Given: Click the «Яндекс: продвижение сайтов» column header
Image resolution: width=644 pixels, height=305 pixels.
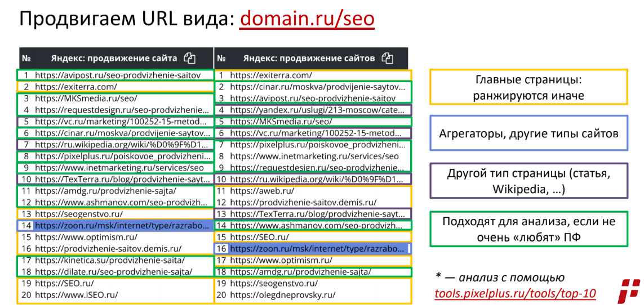Looking at the screenshot, I should click(x=309, y=58).
